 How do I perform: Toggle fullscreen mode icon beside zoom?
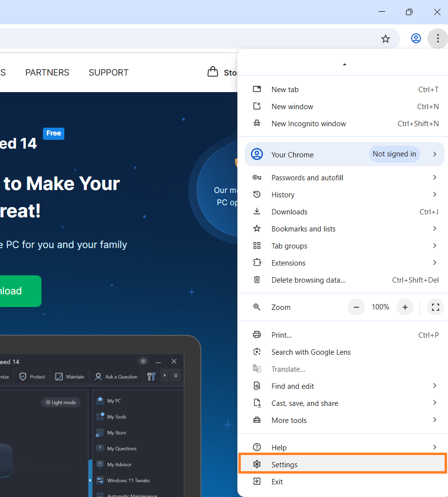pyautogui.click(x=435, y=307)
